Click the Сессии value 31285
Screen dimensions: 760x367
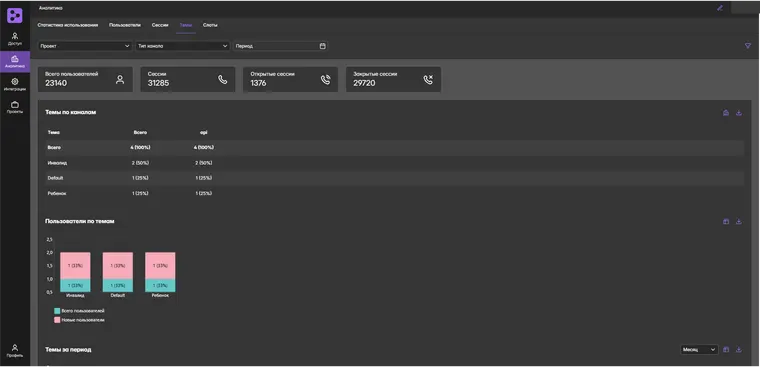point(158,83)
